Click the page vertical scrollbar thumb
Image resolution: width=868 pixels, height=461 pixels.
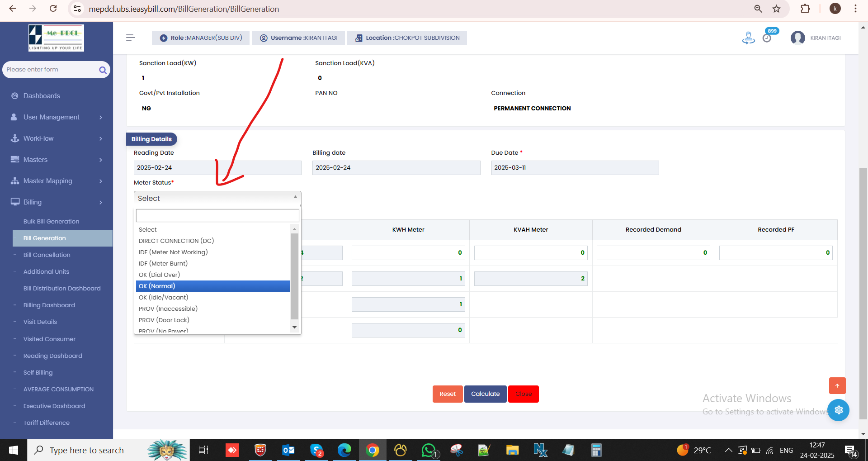(863, 293)
